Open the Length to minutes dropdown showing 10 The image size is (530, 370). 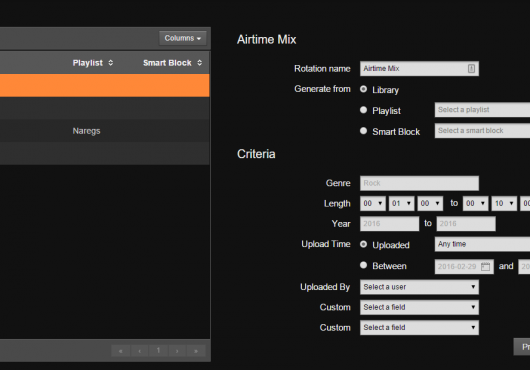click(x=504, y=203)
